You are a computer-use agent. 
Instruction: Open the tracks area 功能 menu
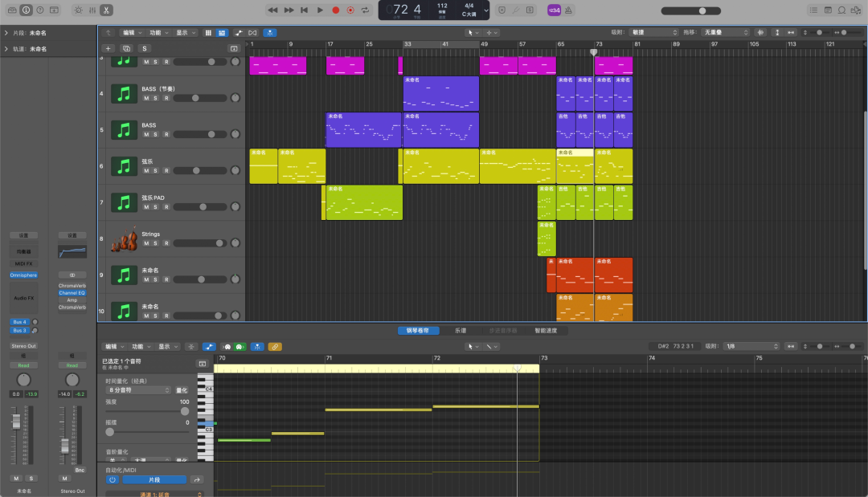(x=158, y=33)
